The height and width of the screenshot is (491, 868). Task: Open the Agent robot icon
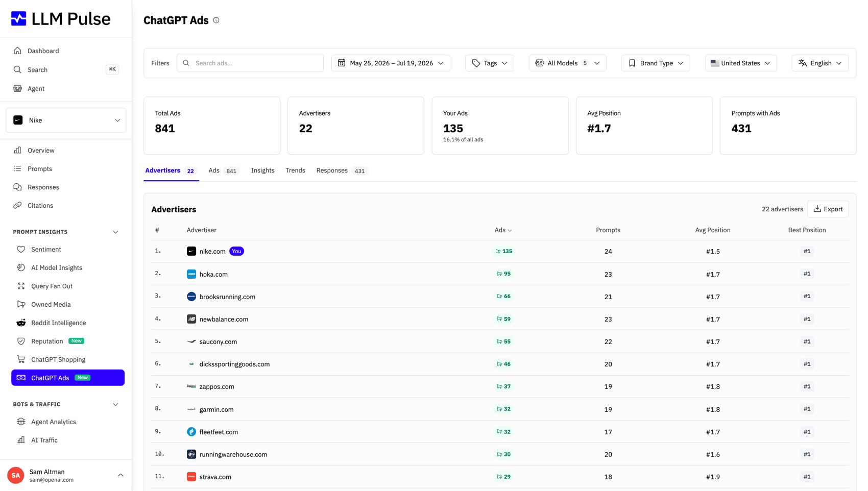point(17,88)
